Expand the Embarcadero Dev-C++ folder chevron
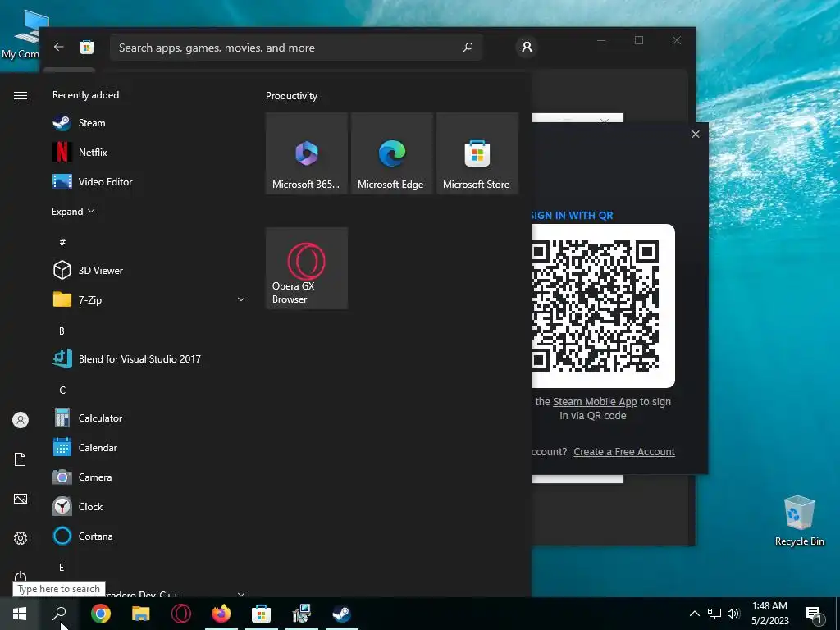840x630 pixels. 241,594
